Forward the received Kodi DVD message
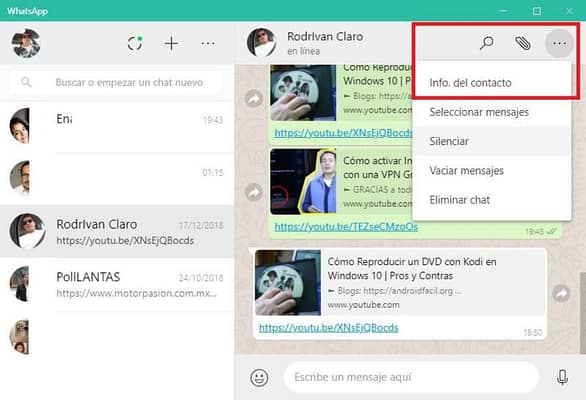586x400 pixels. tap(561, 293)
